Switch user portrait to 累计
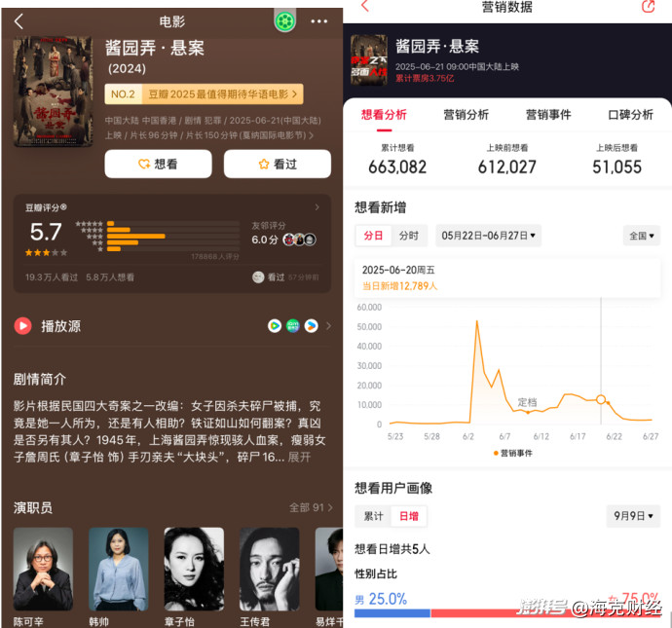This screenshot has width=672, height=628. 373,516
